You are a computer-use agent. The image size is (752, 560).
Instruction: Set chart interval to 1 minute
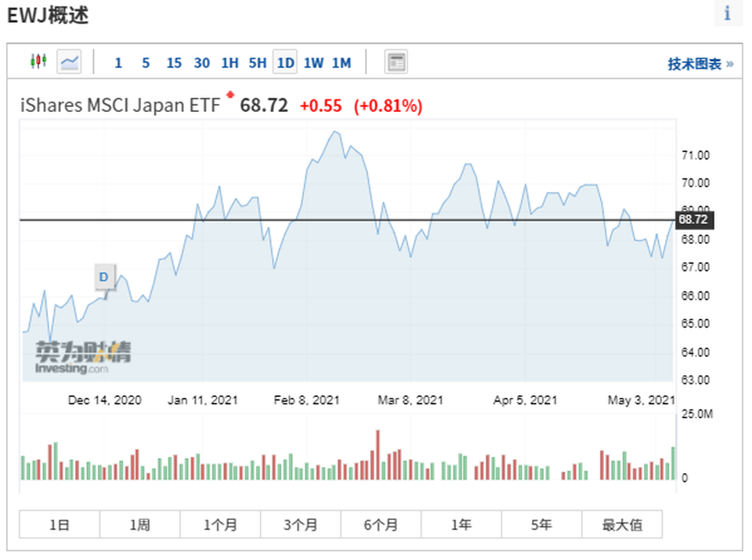pos(118,63)
